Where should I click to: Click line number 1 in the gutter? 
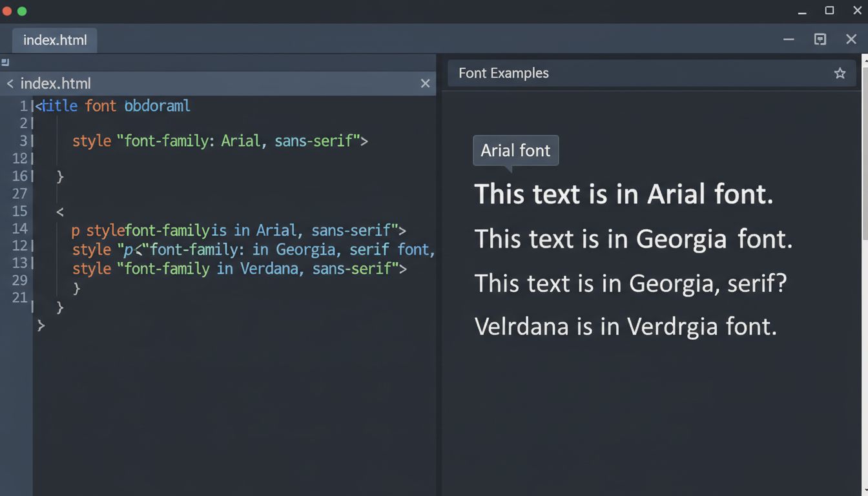(23, 106)
